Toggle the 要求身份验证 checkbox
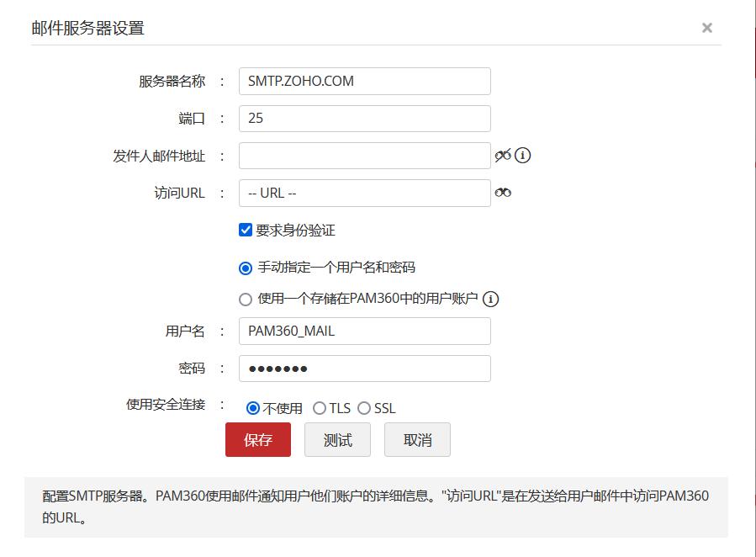The height and width of the screenshot is (557, 756). [246, 230]
